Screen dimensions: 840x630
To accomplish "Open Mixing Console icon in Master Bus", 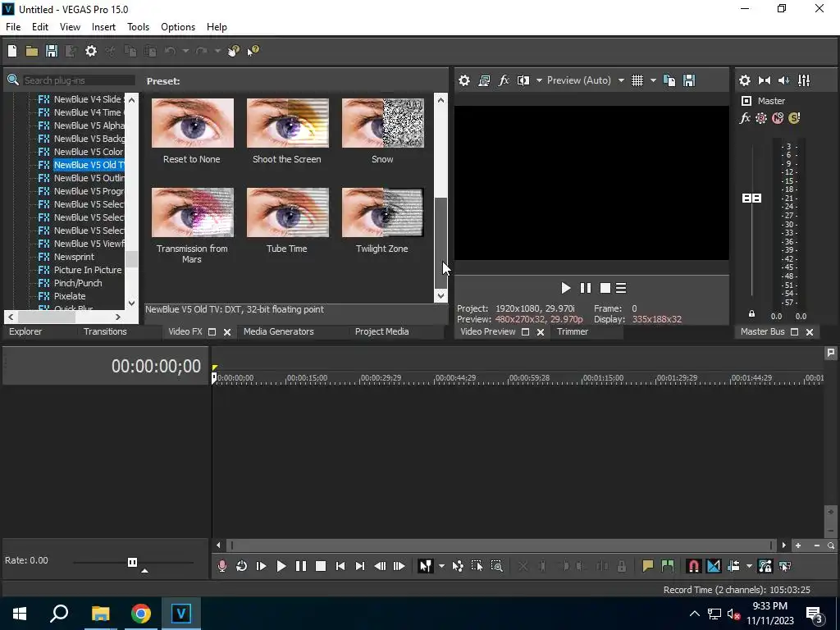I will 804,80.
